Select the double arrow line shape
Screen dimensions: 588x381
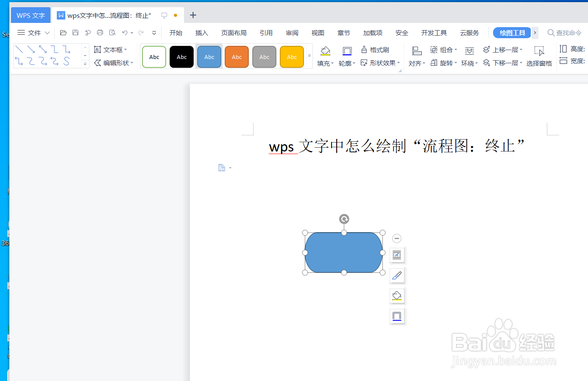tap(43, 50)
